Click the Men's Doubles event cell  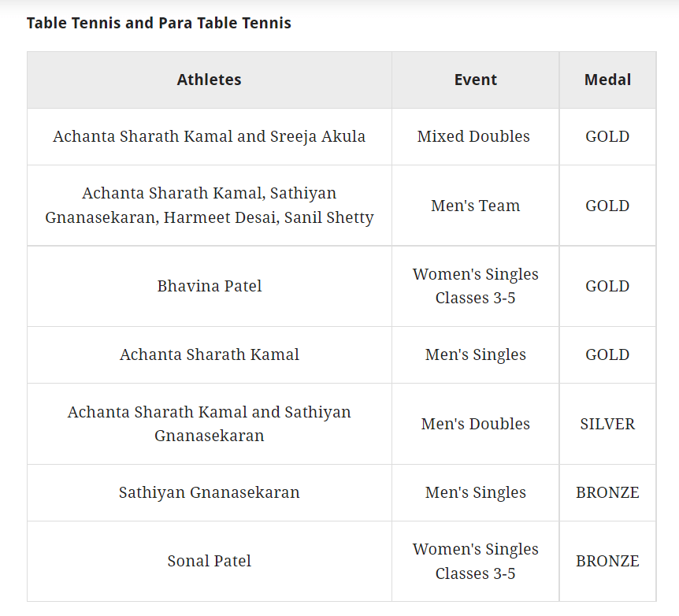click(475, 424)
